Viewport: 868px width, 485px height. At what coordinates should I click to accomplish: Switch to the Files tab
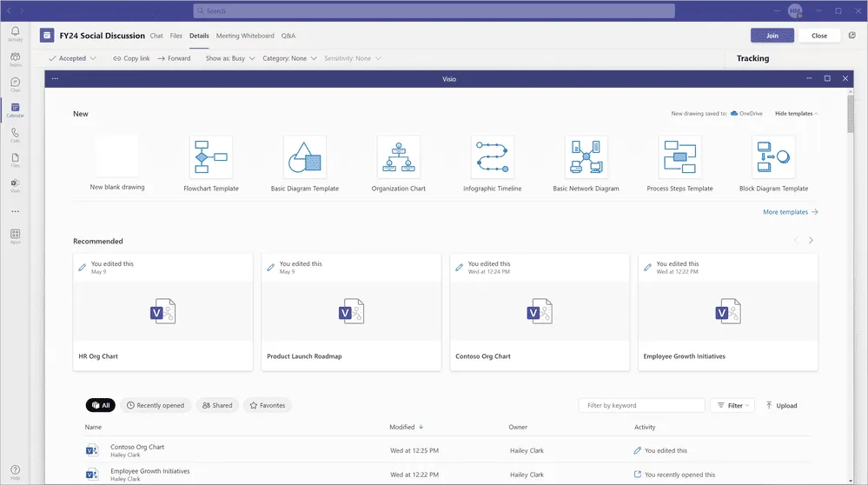click(x=176, y=36)
